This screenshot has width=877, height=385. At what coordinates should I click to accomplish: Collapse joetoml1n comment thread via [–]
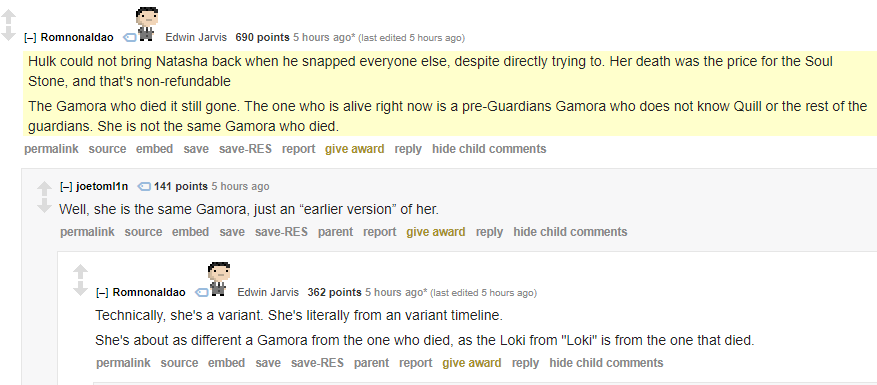click(x=66, y=186)
